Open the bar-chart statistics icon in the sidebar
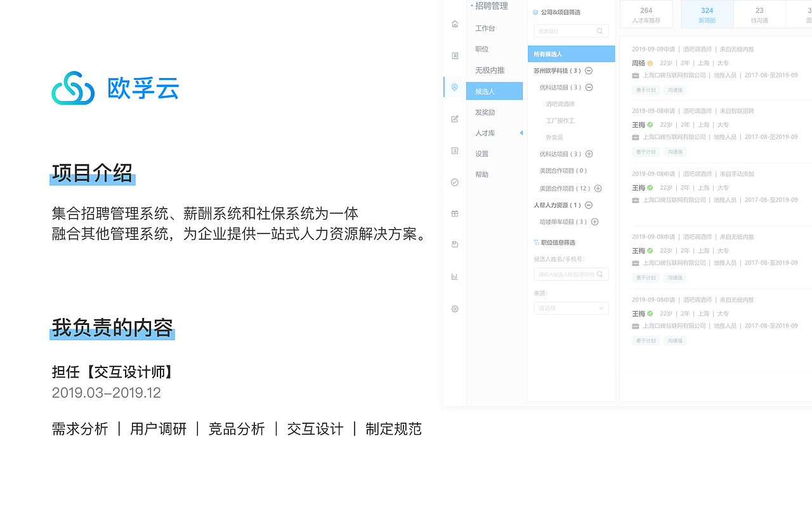Image resolution: width=812 pixels, height=528 pixels. point(454,276)
